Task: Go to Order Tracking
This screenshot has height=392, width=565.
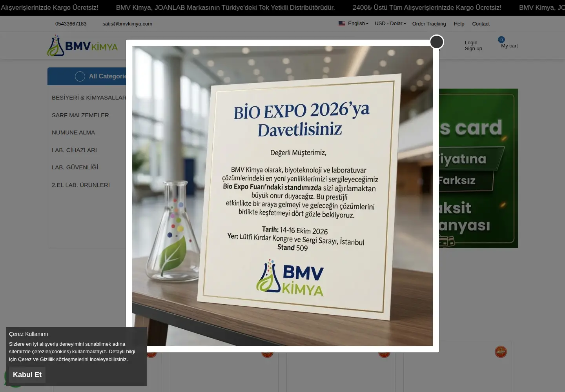Action: tap(429, 24)
